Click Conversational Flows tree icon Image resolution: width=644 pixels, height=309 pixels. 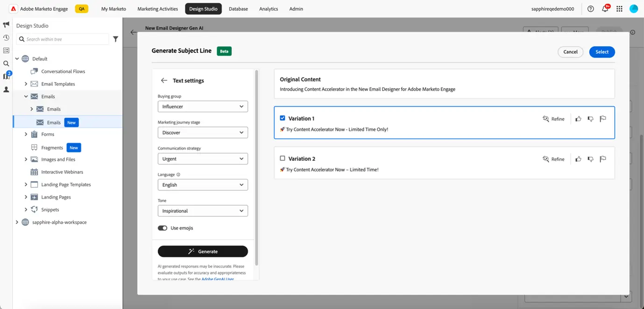coord(34,72)
